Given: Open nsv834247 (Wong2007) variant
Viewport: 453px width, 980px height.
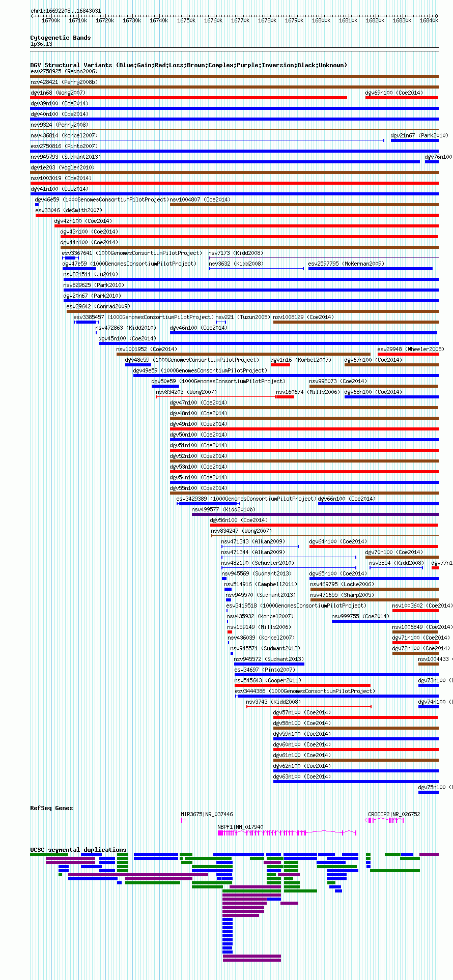Looking at the screenshot, I should coord(242,531).
